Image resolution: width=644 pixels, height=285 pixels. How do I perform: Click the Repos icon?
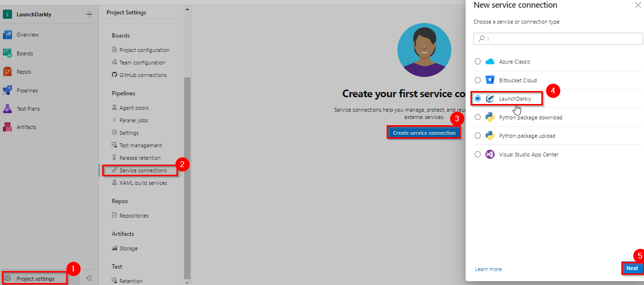[x=7, y=72]
